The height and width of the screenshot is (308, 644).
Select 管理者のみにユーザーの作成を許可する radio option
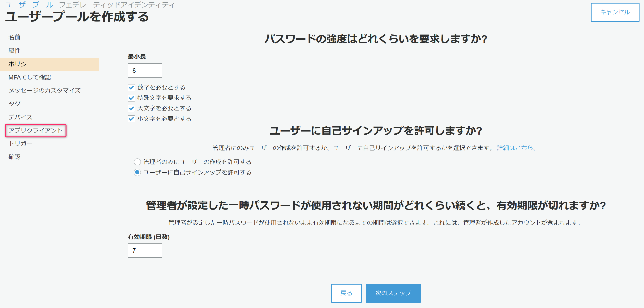(137, 162)
